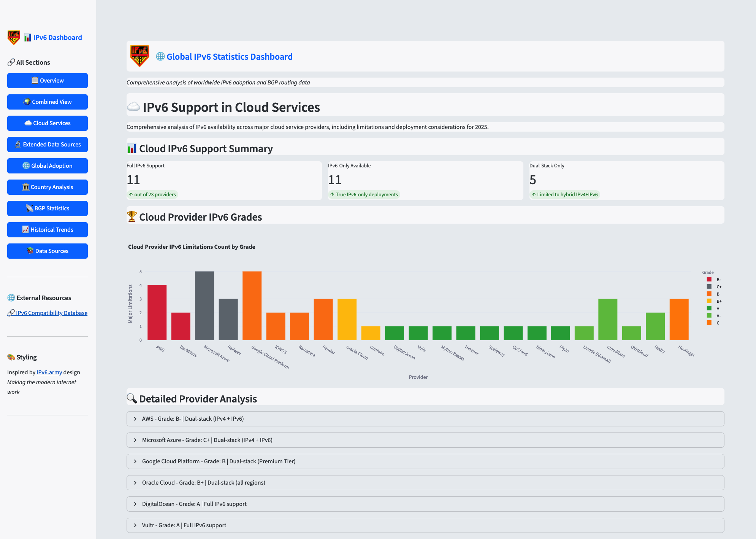The width and height of the screenshot is (756, 539).
Task: Open Extended Data Sources section
Action: (x=48, y=145)
